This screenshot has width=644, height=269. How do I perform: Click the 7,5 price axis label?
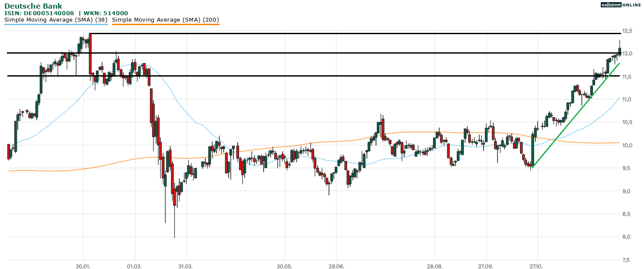coord(627,260)
